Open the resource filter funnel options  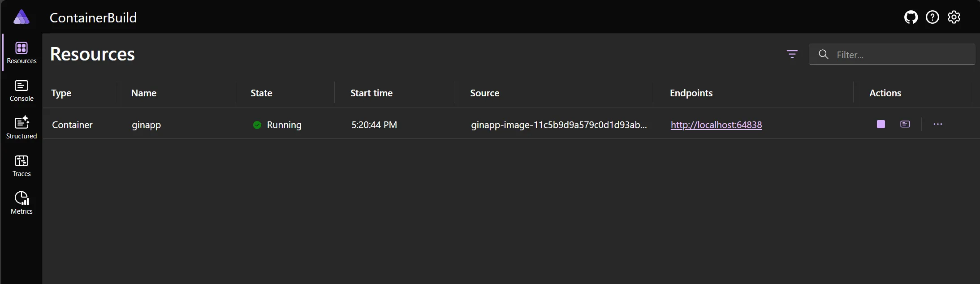point(792,54)
